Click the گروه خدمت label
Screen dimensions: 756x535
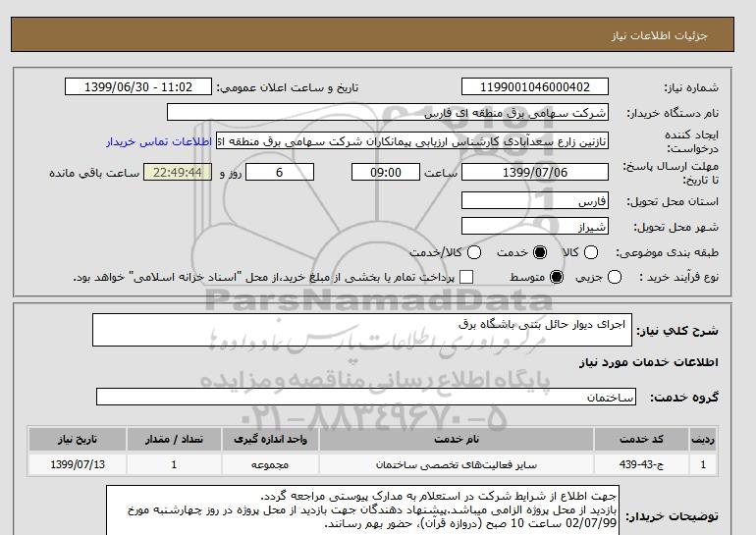pos(684,398)
